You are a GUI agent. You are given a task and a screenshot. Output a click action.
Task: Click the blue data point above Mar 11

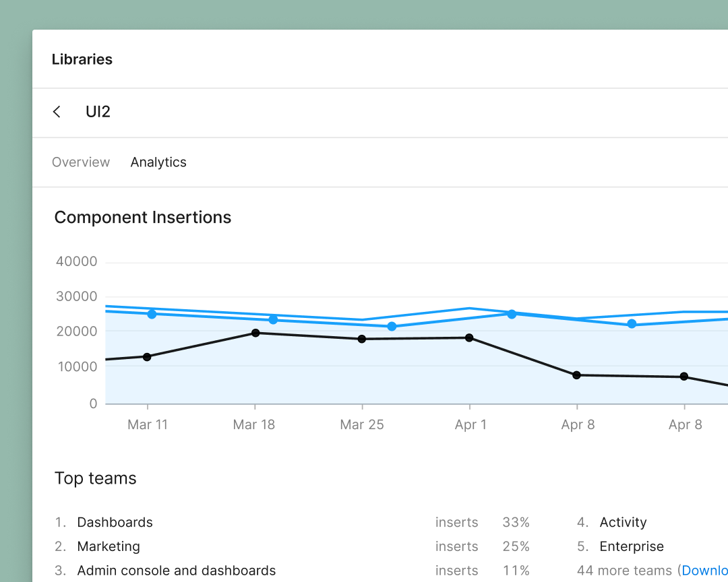click(152, 314)
